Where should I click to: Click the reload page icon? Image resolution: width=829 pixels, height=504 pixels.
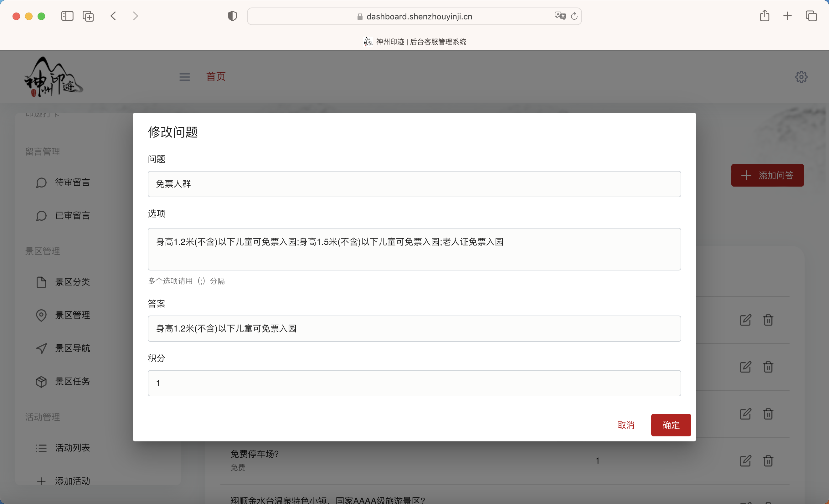click(x=574, y=16)
